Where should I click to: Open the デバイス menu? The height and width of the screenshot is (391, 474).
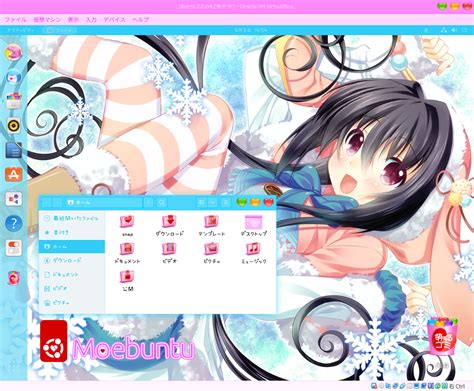pos(114,20)
